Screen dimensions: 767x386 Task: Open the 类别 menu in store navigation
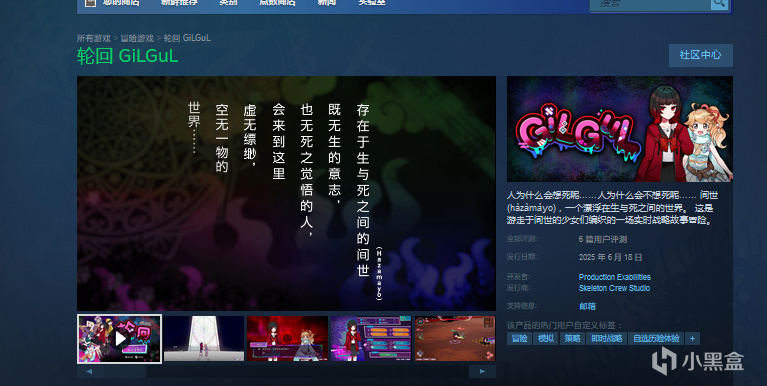pos(228,2)
